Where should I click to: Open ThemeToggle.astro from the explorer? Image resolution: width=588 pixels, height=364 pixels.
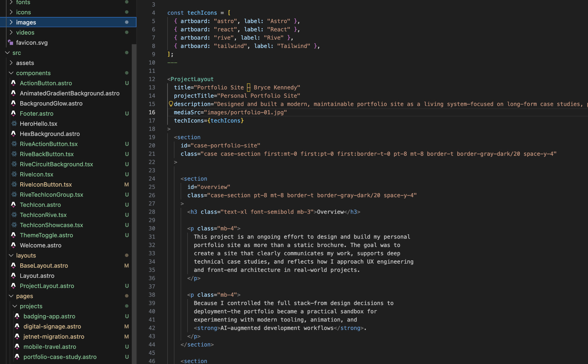(46, 235)
